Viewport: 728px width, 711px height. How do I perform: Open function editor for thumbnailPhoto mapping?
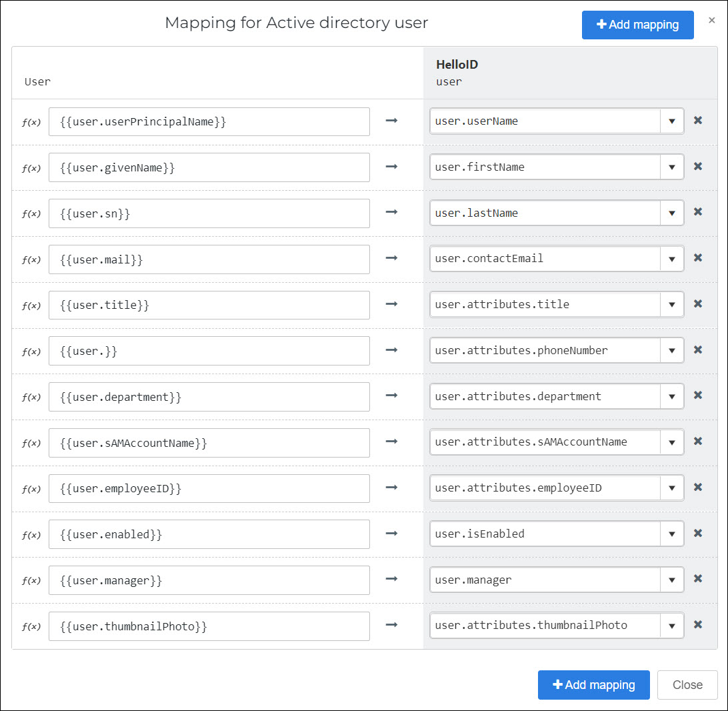[31, 626]
